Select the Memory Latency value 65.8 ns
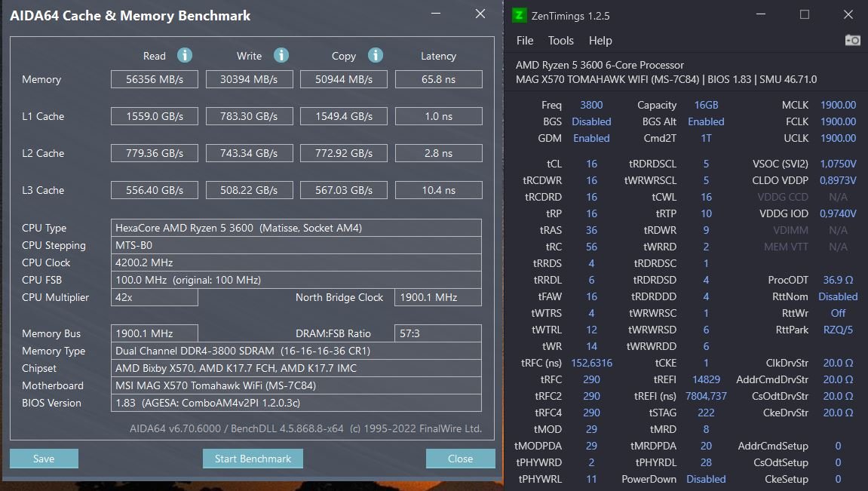 tap(438, 79)
